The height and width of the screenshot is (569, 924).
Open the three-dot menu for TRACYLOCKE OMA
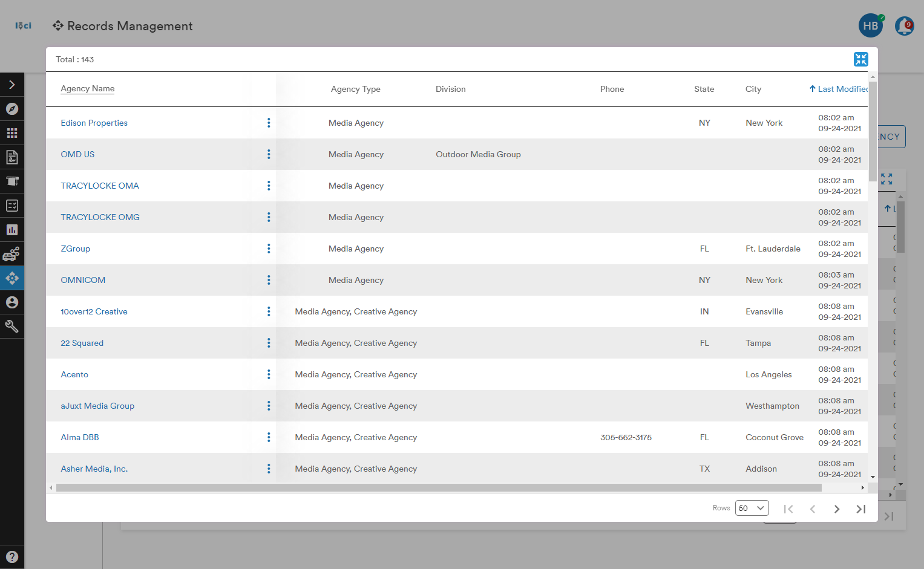[269, 186]
